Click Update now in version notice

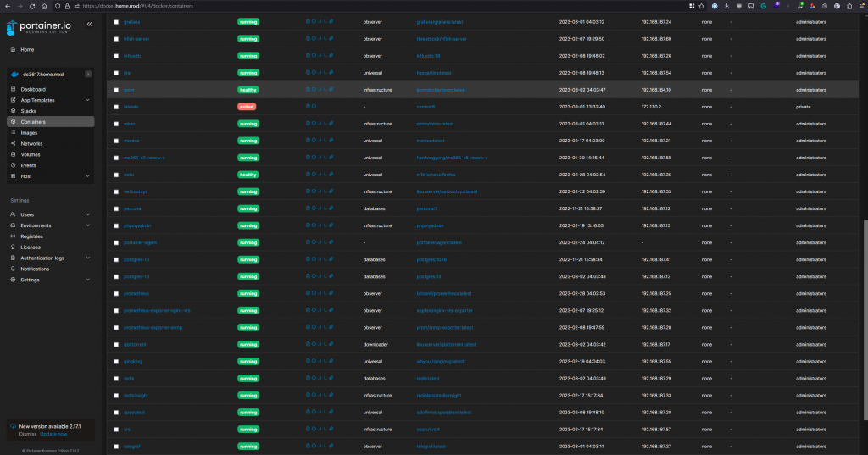[x=53, y=434]
